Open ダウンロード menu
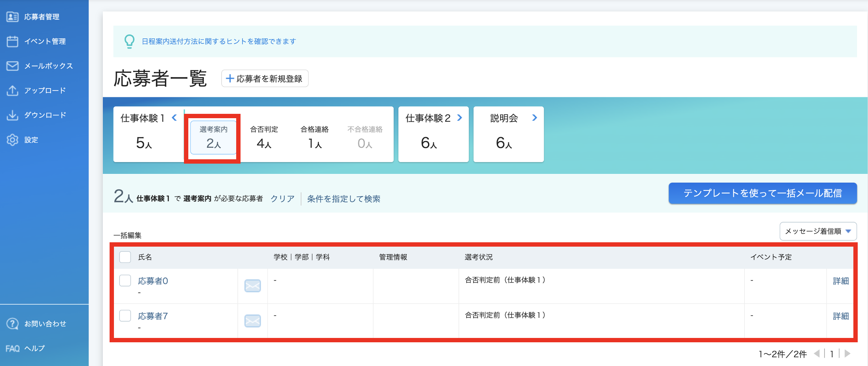The image size is (868, 366). pos(45,115)
